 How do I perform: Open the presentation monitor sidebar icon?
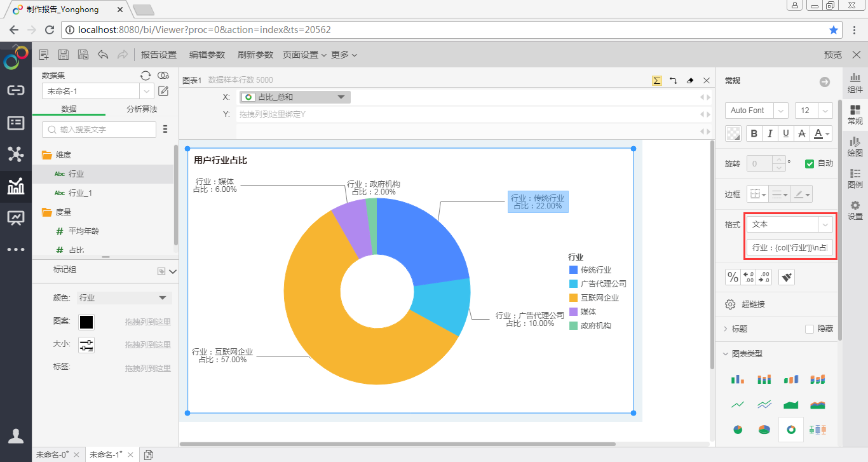point(16,218)
